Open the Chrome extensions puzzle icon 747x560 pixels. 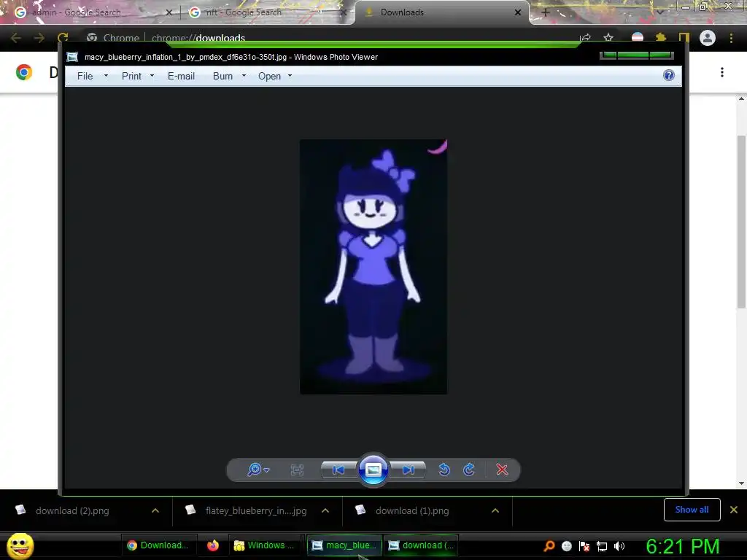point(661,38)
